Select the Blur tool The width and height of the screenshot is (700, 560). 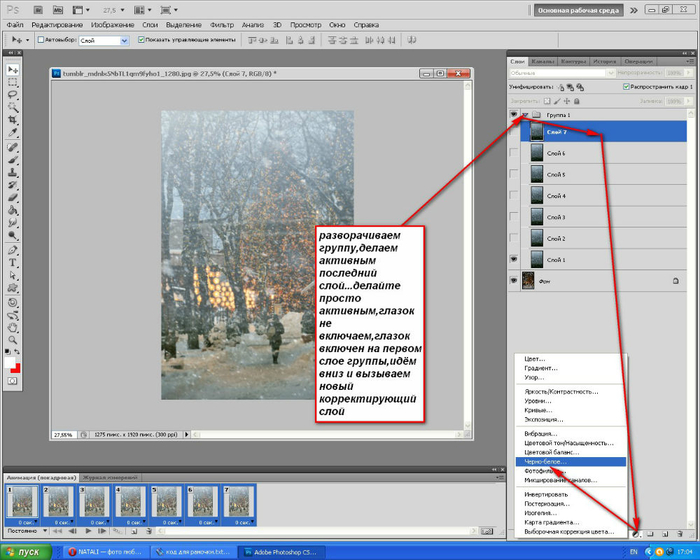pos(12,222)
